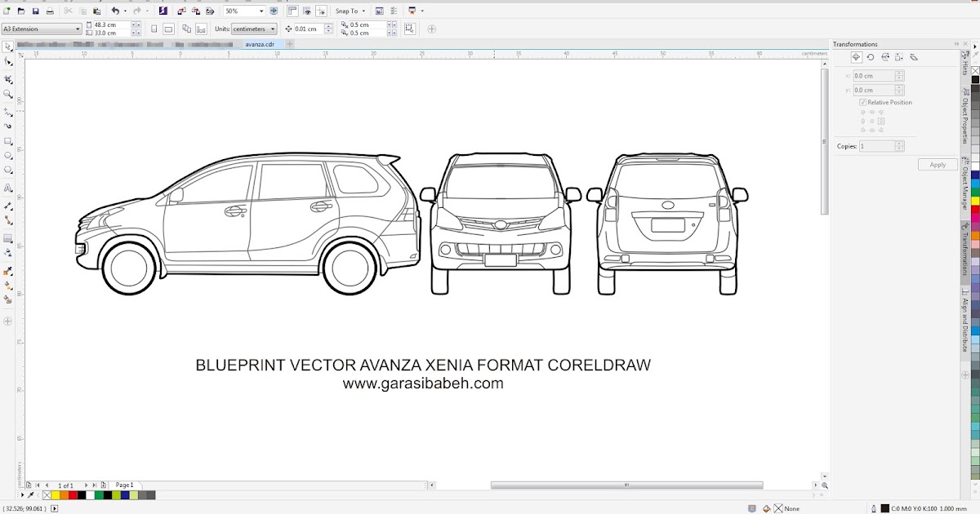Set page orientation to Portrait
Screen dimensions: 980x514
pyautogui.click(x=155, y=29)
